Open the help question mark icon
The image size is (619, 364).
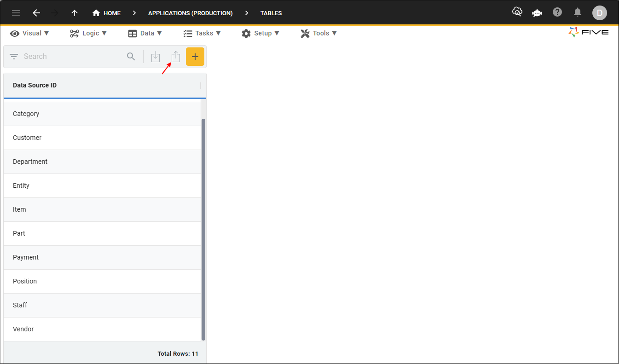557,12
